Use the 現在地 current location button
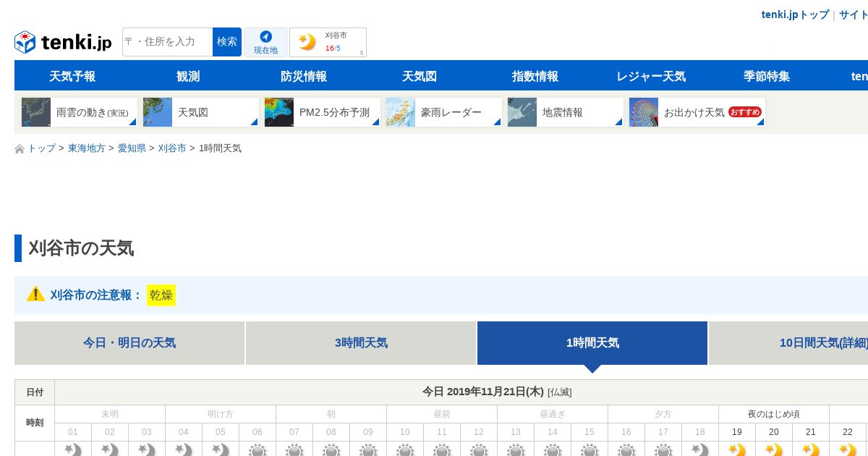This screenshot has height=456, width=868. (x=265, y=42)
